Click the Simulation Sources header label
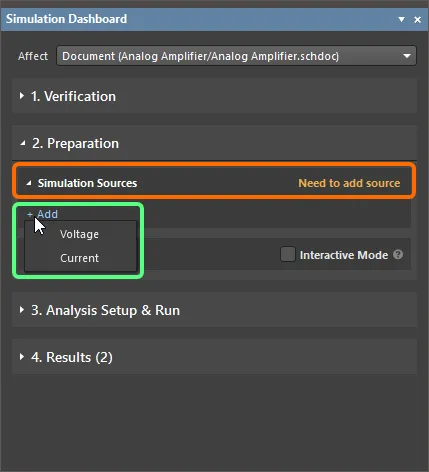429x472 pixels. 87,183
